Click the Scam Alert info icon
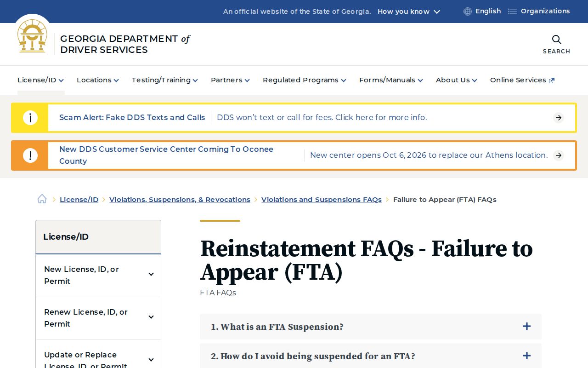588x368 pixels. pos(30,118)
